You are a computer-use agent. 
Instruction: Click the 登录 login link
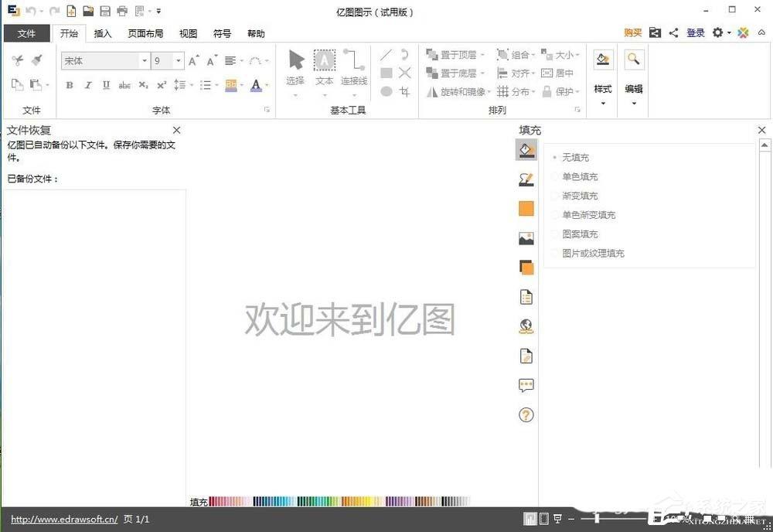click(696, 33)
